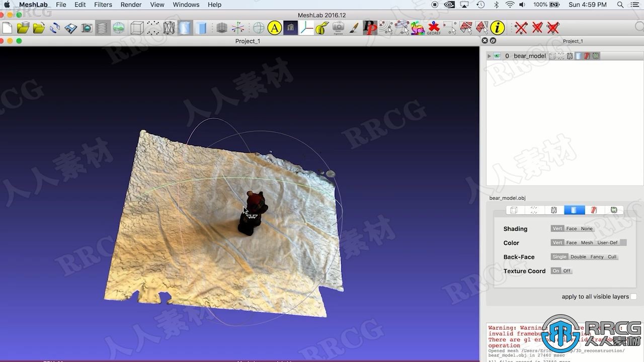This screenshot has height=362, width=644.
Task: Toggle wireframe icon in bear_model layer row
Action: point(570,56)
